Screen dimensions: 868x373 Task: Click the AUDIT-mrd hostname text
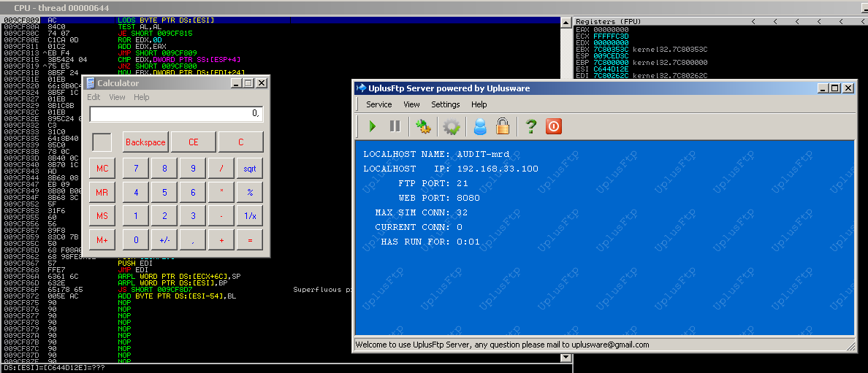click(483, 154)
